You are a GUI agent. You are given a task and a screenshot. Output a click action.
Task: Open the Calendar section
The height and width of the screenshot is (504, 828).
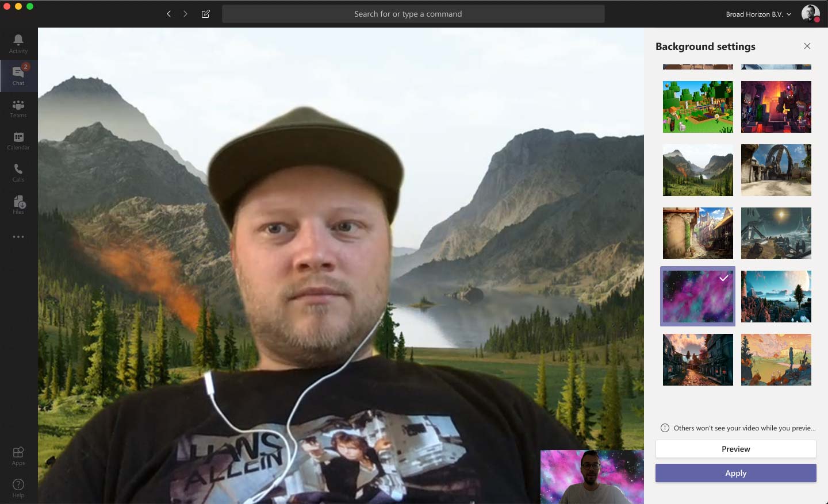(x=18, y=140)
